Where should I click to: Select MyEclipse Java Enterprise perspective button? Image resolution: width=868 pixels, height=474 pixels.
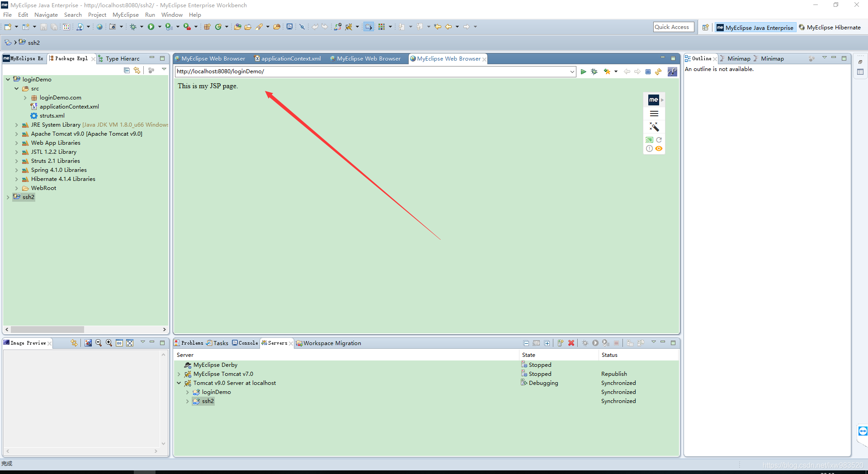click(755, 28)
